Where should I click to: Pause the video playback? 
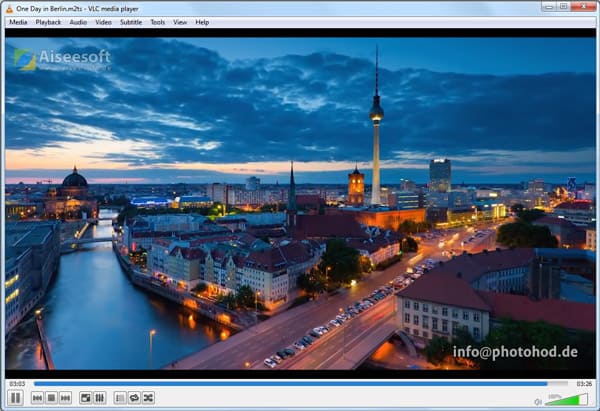15,398
